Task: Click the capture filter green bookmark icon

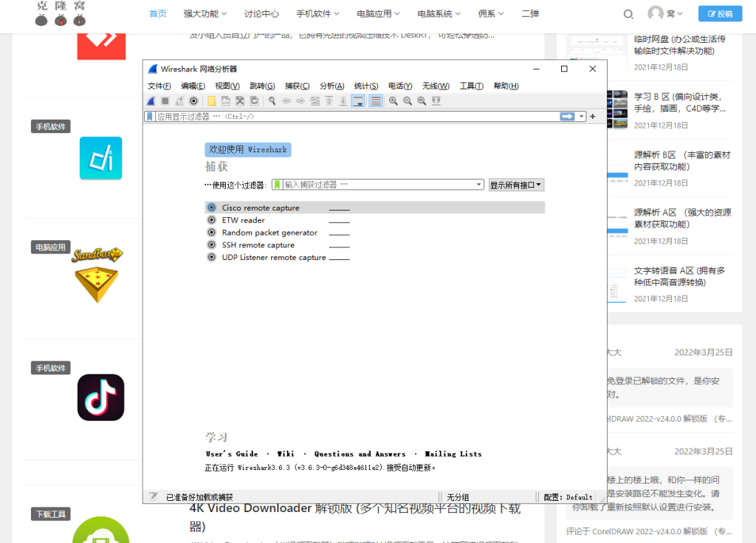Action: [278, 185]
